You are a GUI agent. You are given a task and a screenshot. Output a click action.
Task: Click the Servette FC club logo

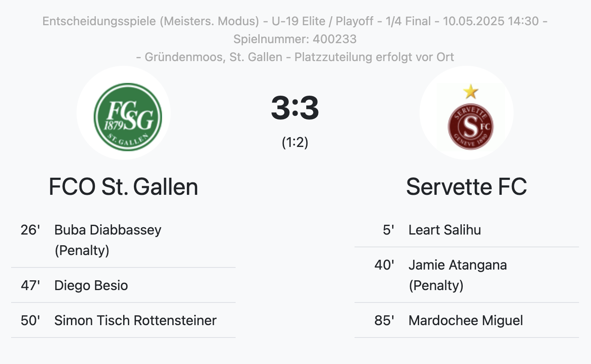coord(470,126)
